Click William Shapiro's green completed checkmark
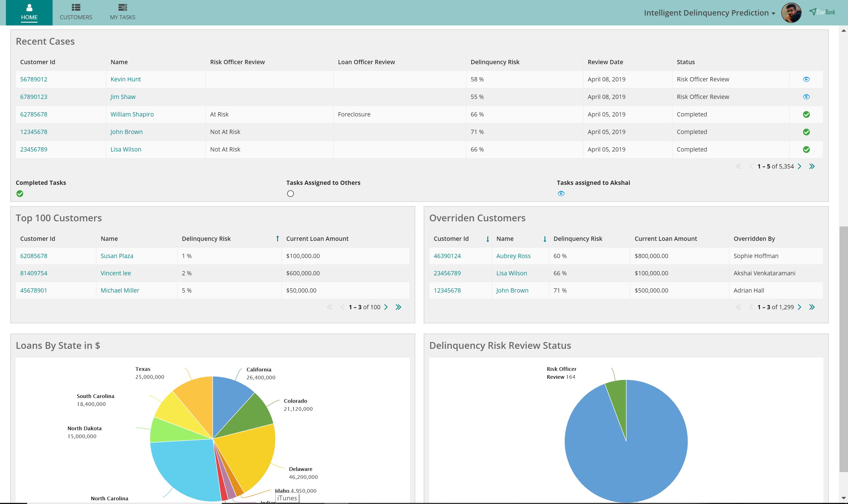This screenshot has width=848, height=504. click(x=806, y=114)
